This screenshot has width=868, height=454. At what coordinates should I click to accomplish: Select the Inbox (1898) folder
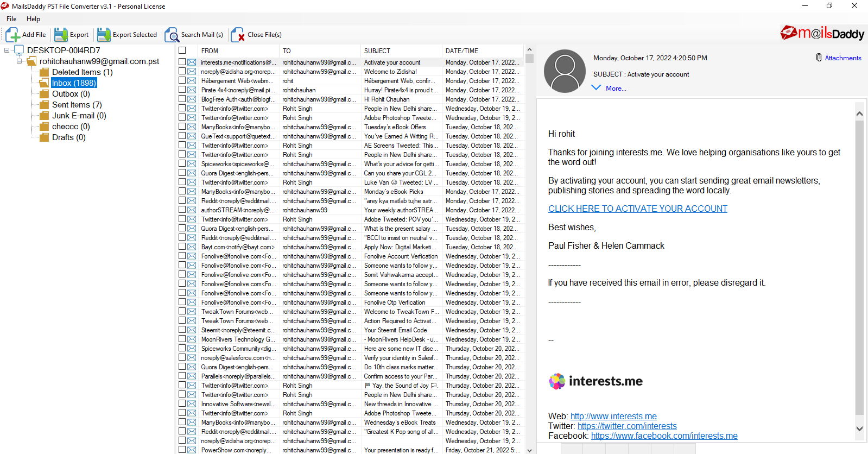pyautogui.click(x=74, y=83)
